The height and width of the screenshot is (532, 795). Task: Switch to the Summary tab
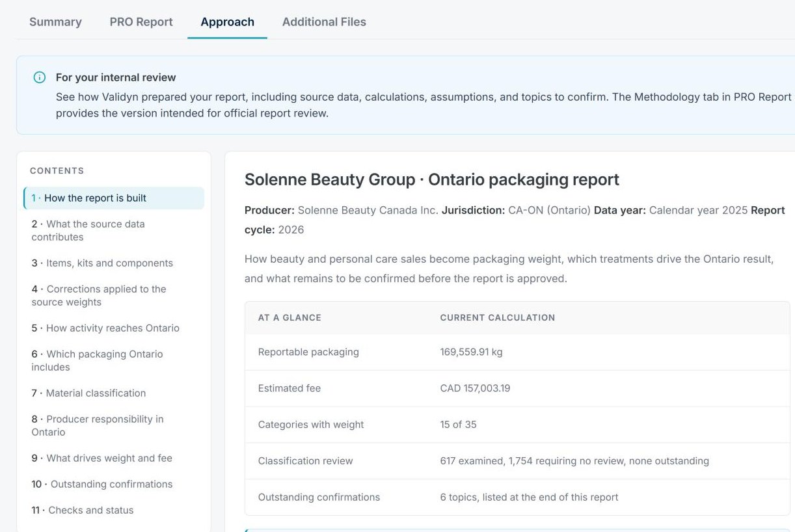point(55,21)
